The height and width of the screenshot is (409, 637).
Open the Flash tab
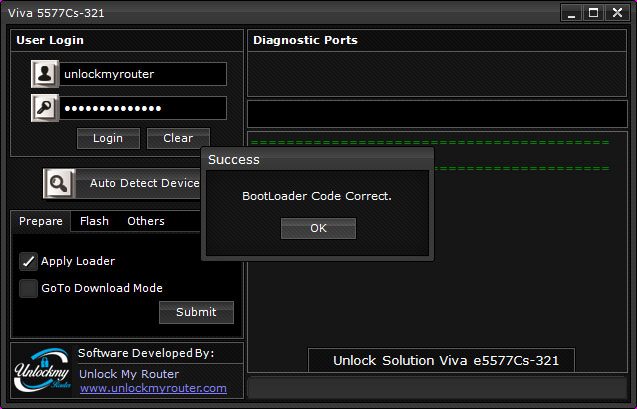pos(94,221)
